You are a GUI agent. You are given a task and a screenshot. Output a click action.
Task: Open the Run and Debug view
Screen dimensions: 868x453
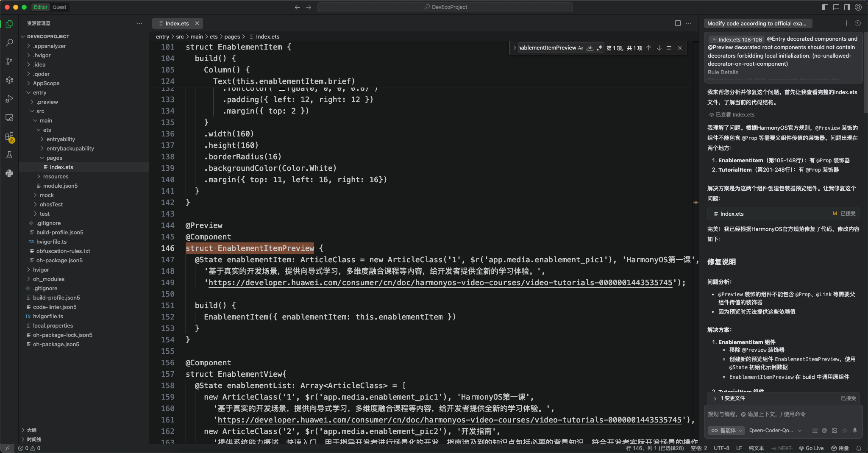[x=9, y=99]
